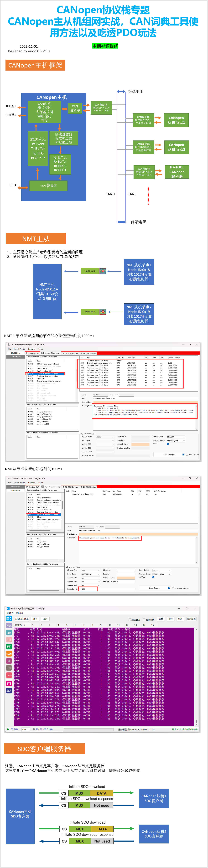Viewport: 208px width, 868px height.
Task: Open Storage Group dropdown in 0x1016 editor
Action: [176, 441]
